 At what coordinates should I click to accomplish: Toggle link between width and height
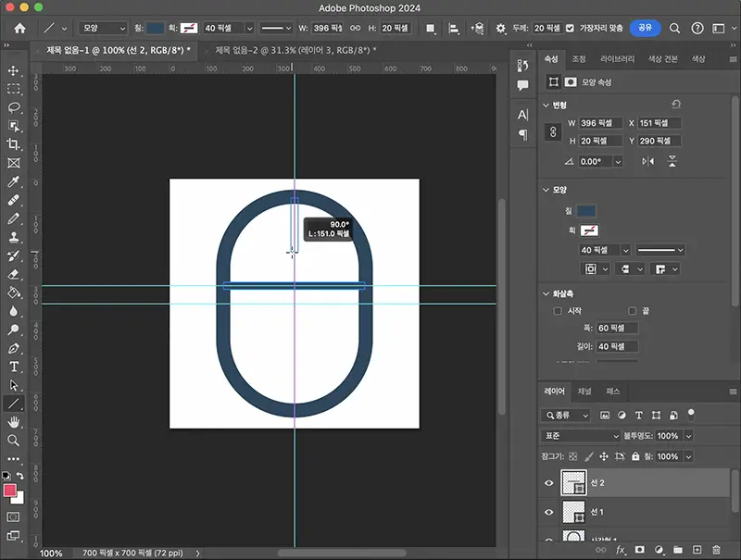553,131
